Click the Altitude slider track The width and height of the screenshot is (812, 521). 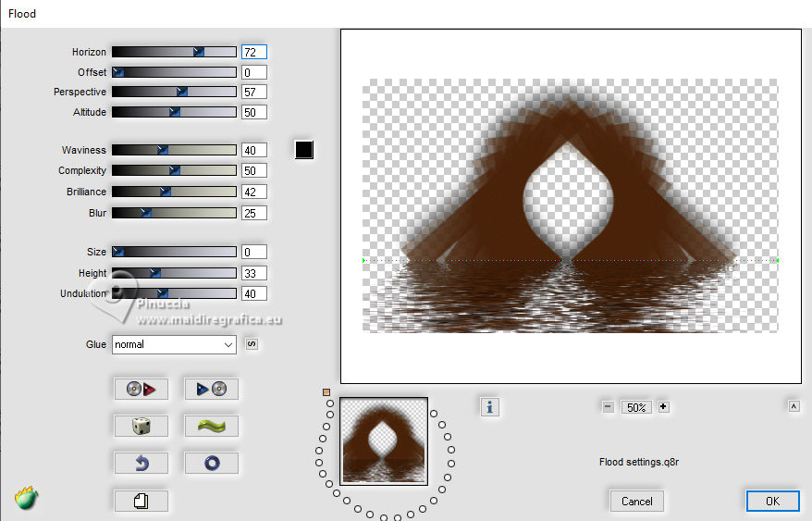[x=174, y=112]
